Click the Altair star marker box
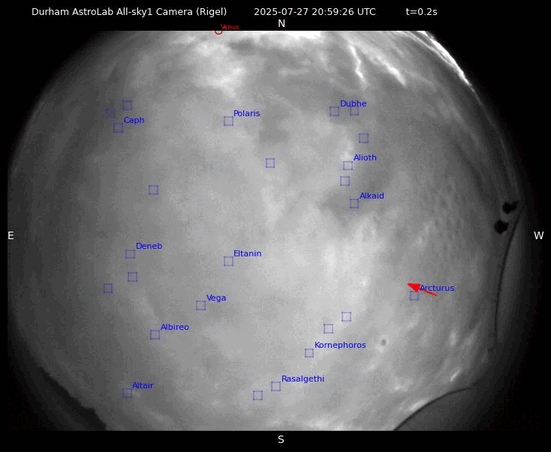The image size is (551, 452). (127, 393)
